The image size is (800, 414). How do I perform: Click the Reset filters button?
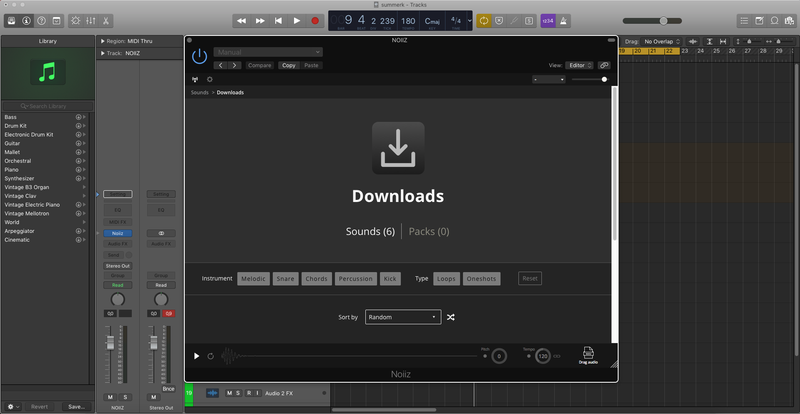(530, 279)
